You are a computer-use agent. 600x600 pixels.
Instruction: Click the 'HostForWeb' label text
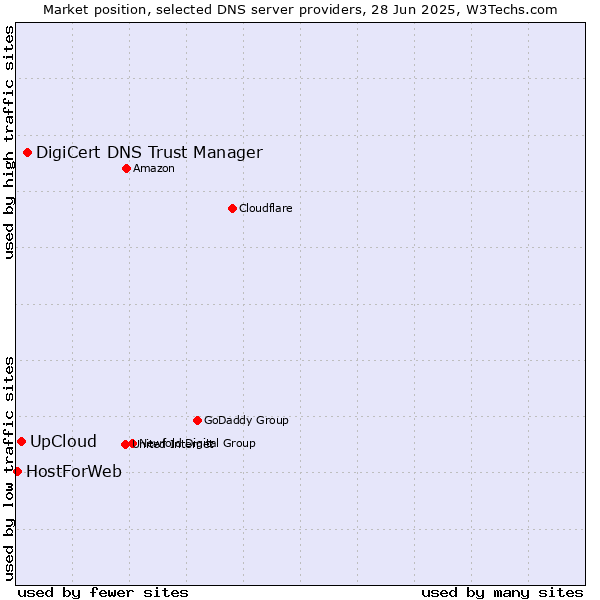click(x=74, y=471)
